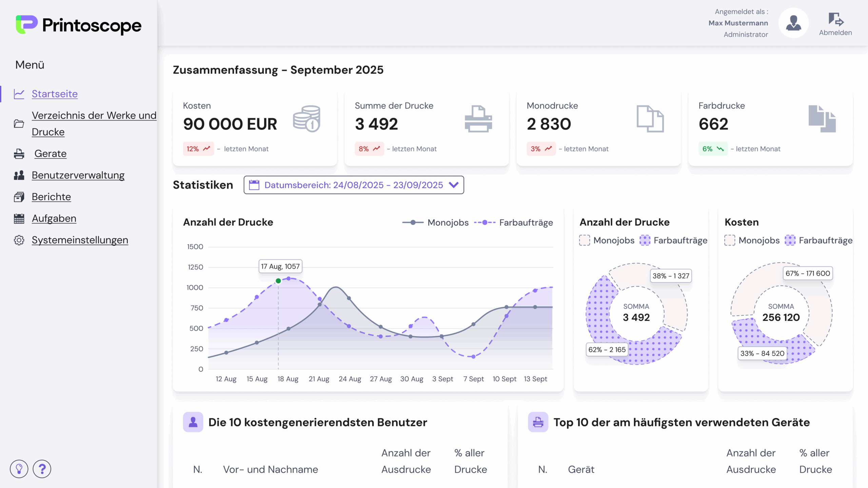The width and height of the screenshot is (868, 488).
Task: Click the lightbulb tips icon
Action: coord(19,469)
